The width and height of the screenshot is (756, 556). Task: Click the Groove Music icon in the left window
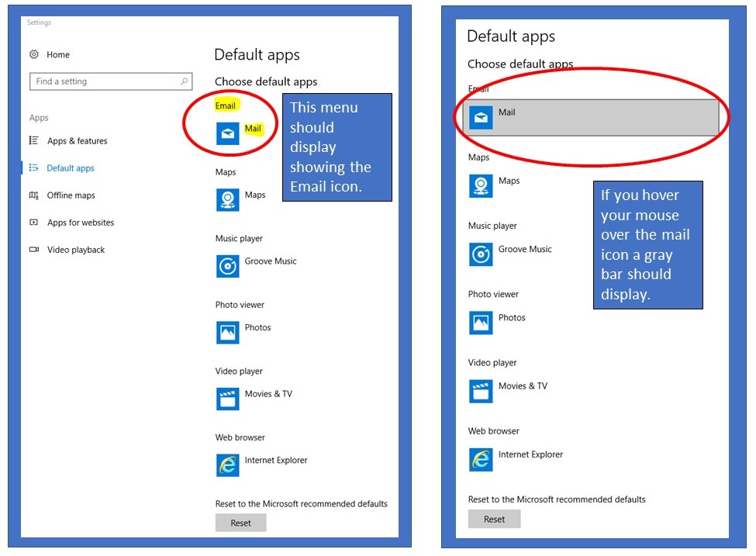coord(227,266)
